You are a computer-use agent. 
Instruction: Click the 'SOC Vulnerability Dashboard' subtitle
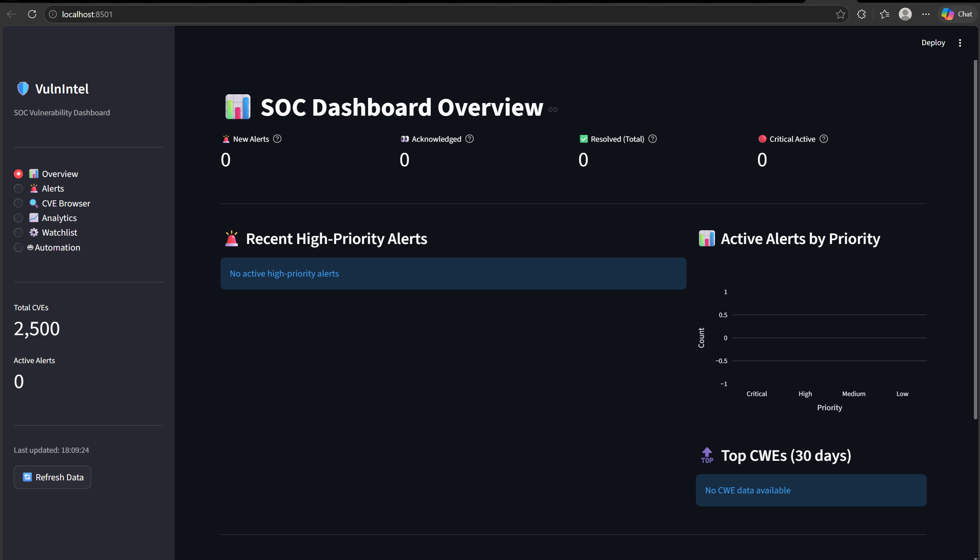(x=62, y=113)
